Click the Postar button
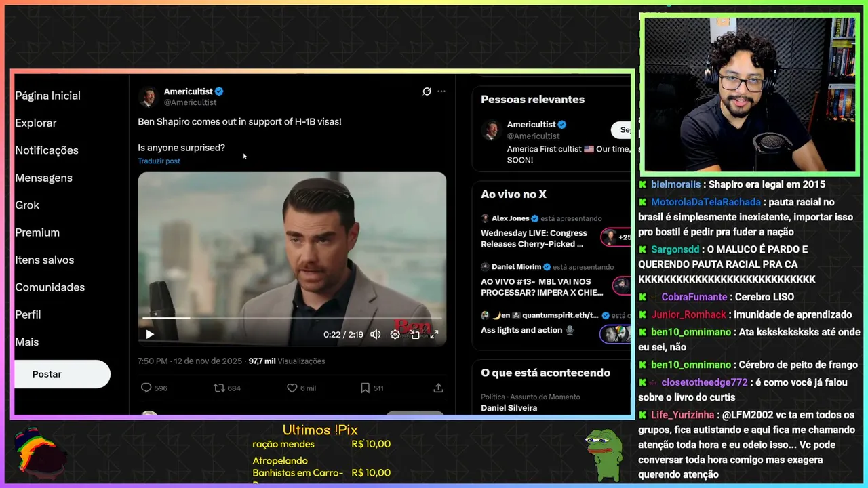This screenshot has width=868, height=488. coord(61,374)
